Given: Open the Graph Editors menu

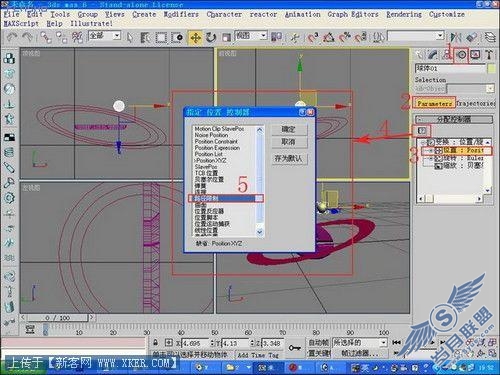Looking at the screenshot, I should tap(353, 14).
